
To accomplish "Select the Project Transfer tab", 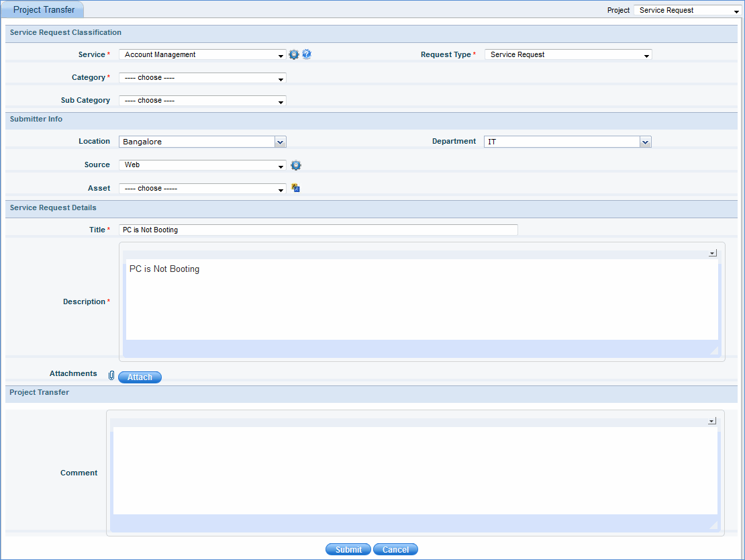I will pos(44,10).
